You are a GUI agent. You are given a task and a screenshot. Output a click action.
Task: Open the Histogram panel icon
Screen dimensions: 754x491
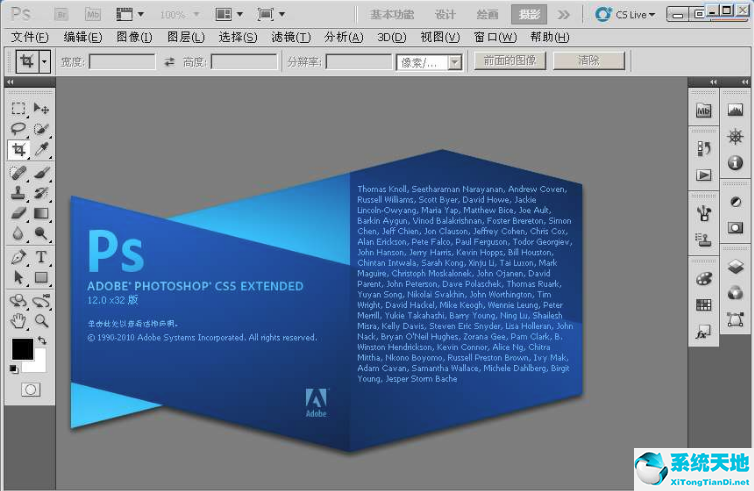point(735,110)
